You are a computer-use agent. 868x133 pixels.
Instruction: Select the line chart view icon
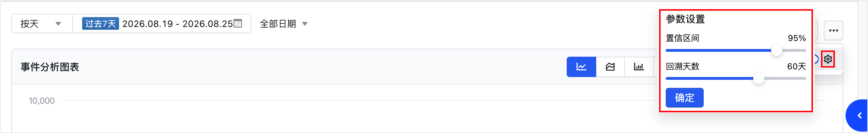point(581,67)
